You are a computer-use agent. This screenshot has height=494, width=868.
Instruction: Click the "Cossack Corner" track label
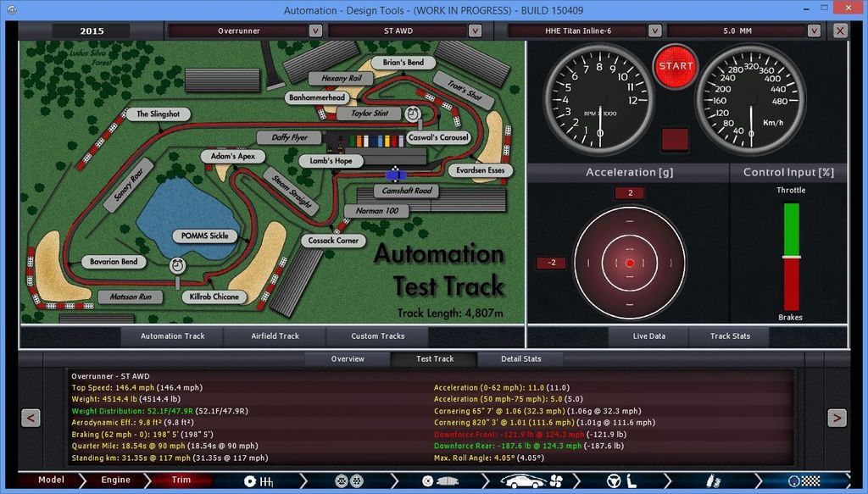click(x=333, y=241)
